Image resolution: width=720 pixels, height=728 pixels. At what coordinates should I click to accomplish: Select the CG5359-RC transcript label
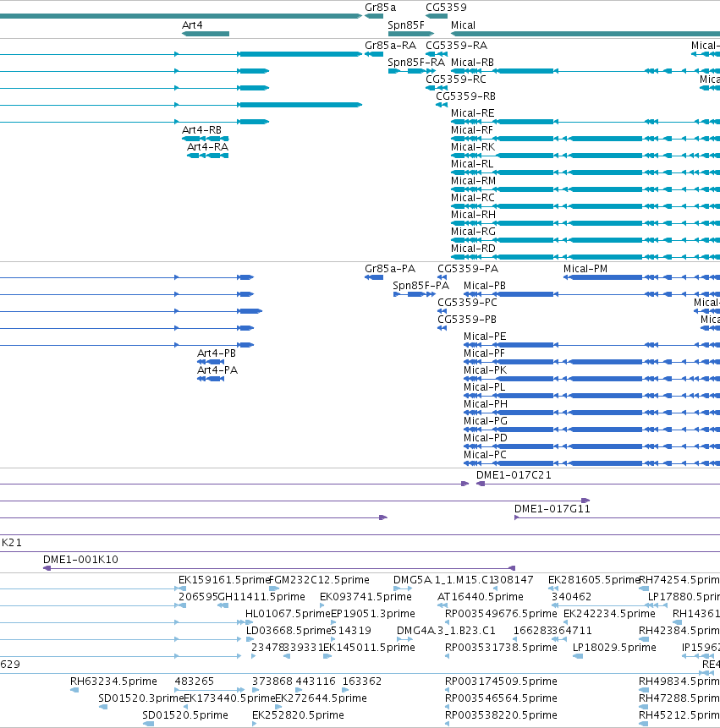click(456, 79)
